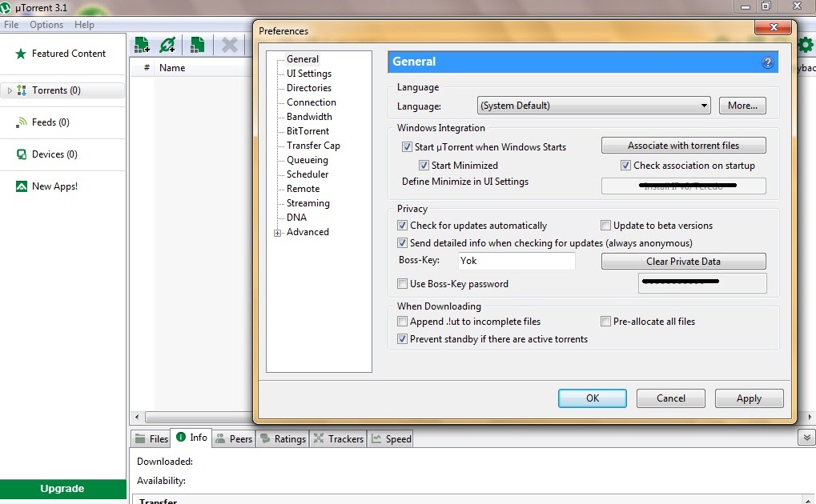Click the New Apps icon in sidebar

(x=22, y=186)
